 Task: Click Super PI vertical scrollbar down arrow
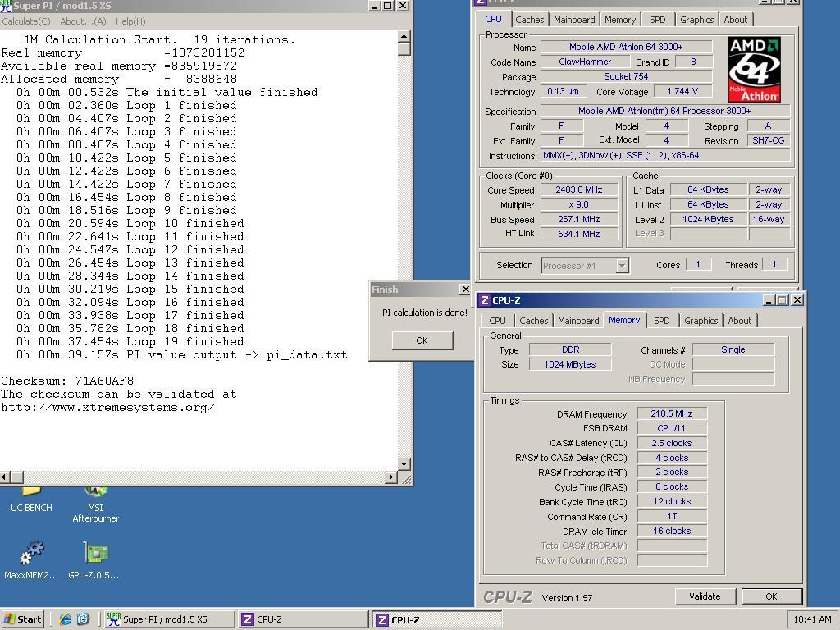click(404, 464)
